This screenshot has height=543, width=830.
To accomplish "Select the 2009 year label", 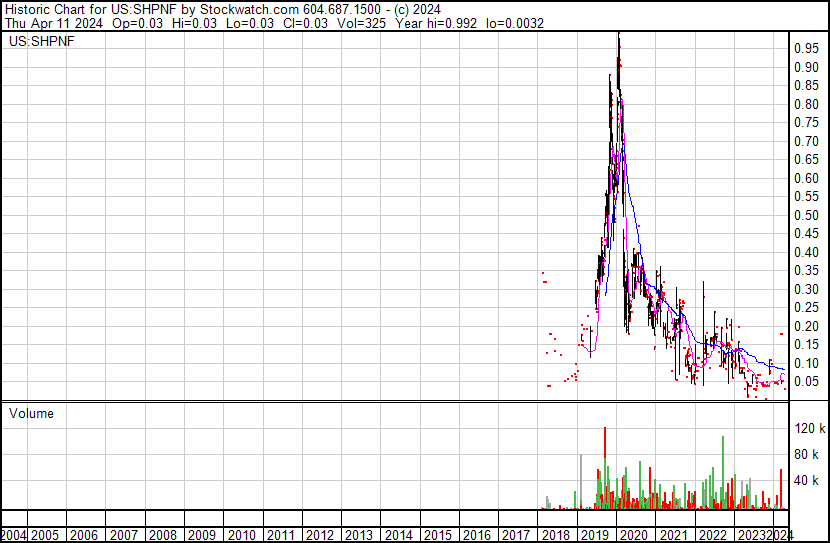I will (202, 535).
